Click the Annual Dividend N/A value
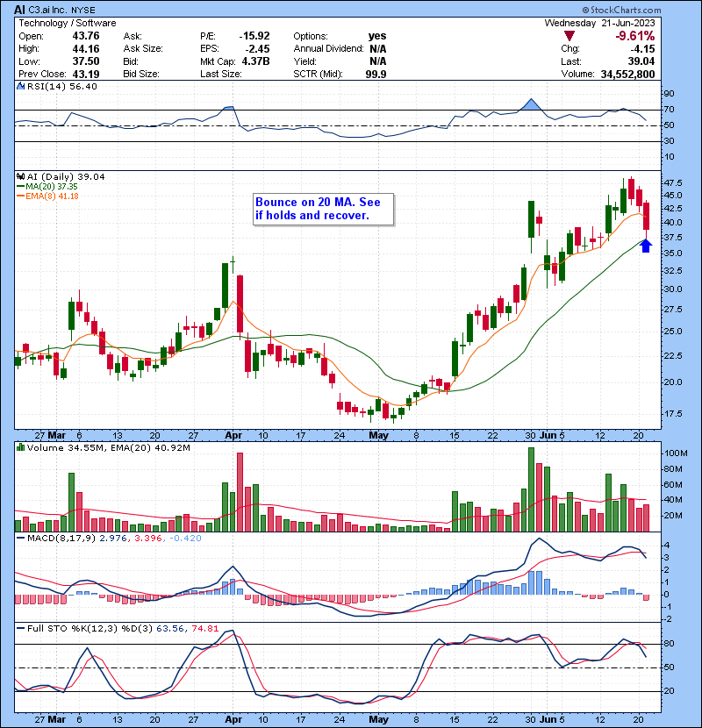This screenshot has width=702, height=728. [x=377, y=49]
